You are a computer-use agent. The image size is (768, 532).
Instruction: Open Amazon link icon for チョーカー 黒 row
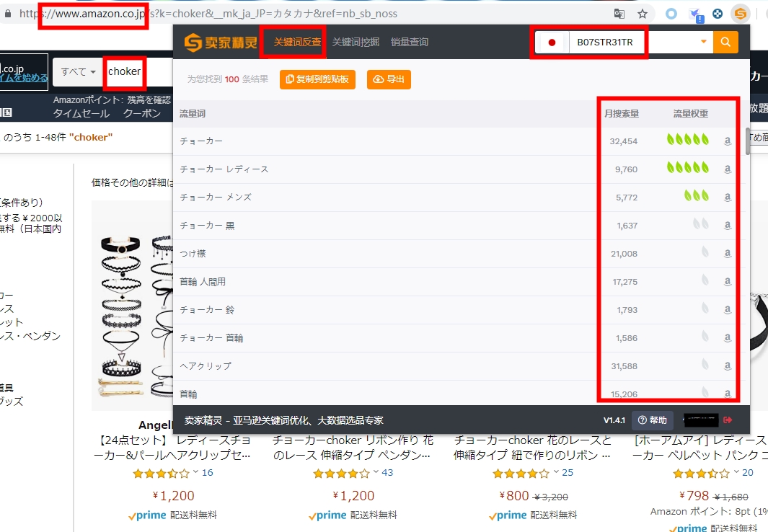click(728, 225)
